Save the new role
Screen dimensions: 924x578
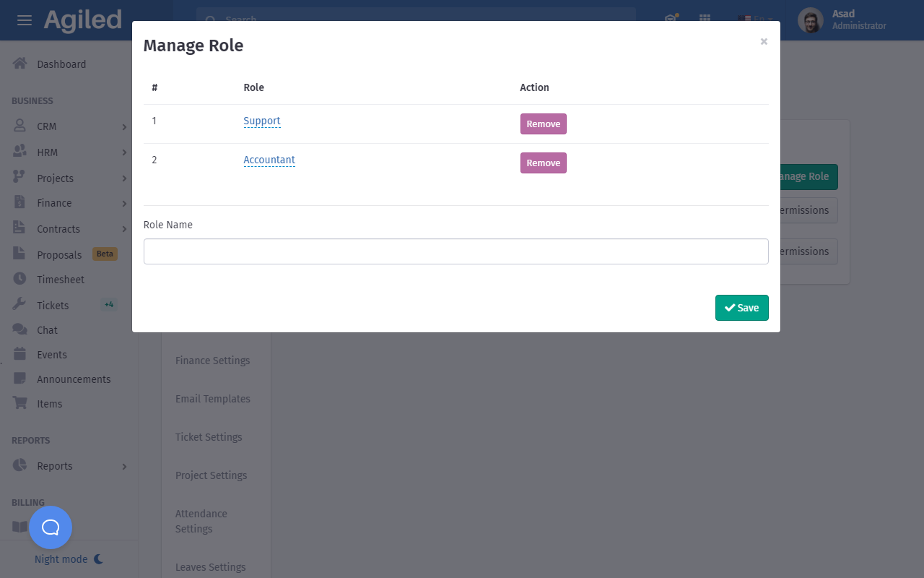click(741, 308)
